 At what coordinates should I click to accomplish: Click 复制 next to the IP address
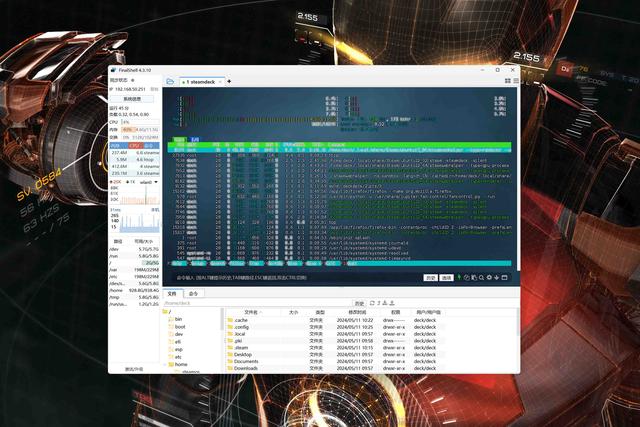pyautogui.click(x=154, y=89)
